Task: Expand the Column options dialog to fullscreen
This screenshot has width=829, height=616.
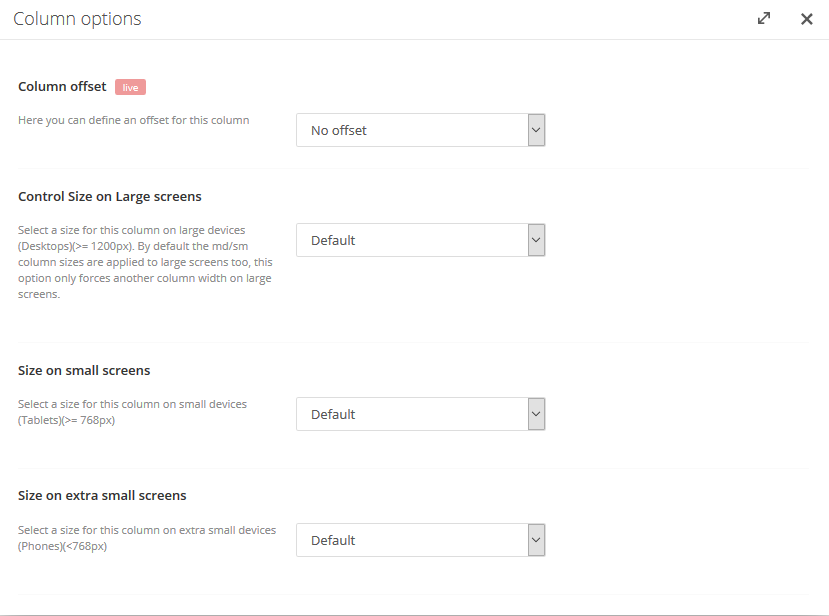Action: [x=763, y=19]
